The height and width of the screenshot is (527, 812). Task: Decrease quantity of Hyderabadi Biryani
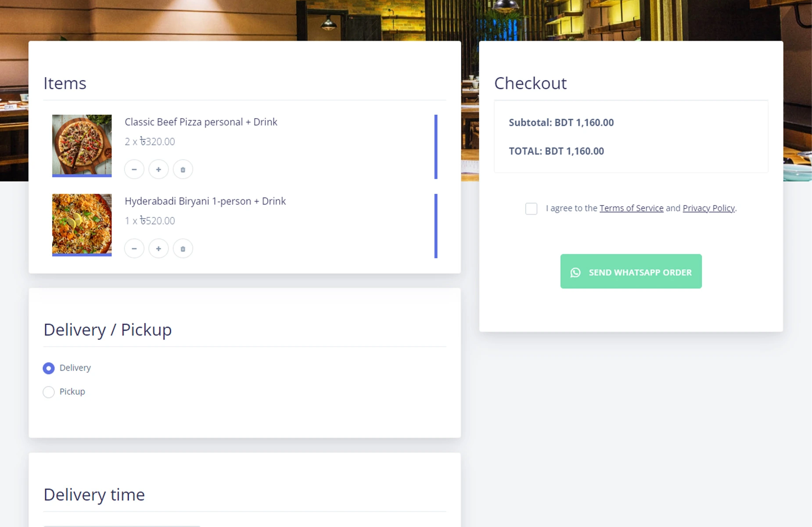pos(134,249)
